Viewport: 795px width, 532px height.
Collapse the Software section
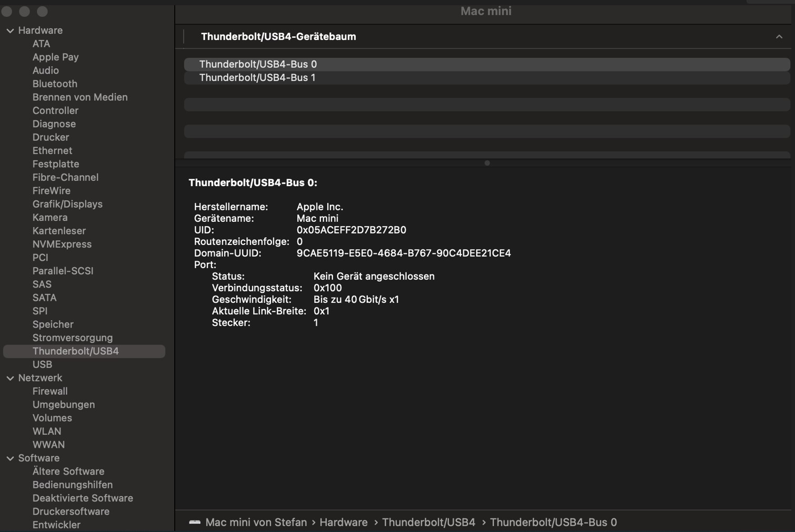coord(10,458)
